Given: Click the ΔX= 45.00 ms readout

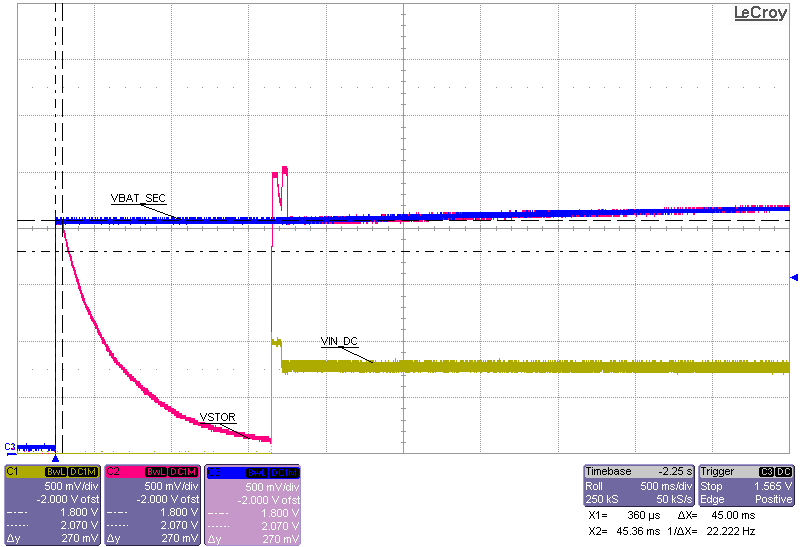Looking at the screenshot, I should tap(716, 515).
